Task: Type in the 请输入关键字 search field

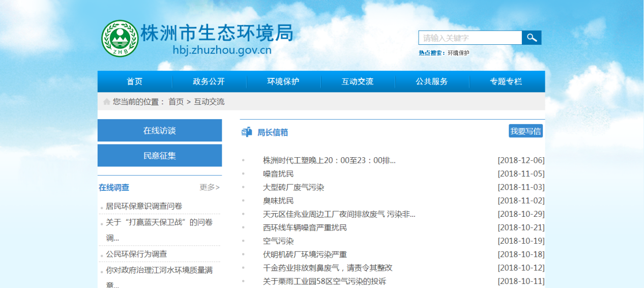Action: (470, 38)
